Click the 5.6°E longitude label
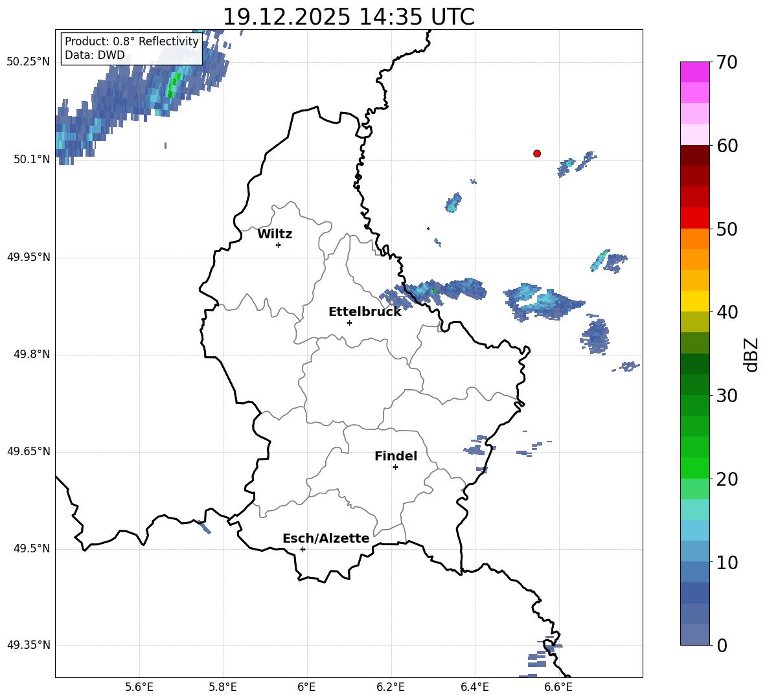The image size is (767, 700). pyautogui.click(x=139, y=687)
